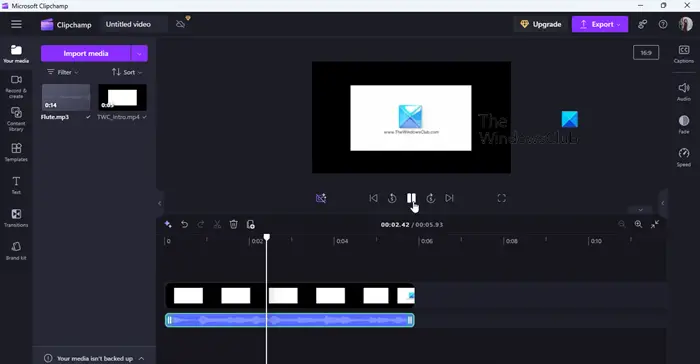Expand the Import media dropdown arrow
This screenshot has width=700, height=364.
(x=139, y=54)
